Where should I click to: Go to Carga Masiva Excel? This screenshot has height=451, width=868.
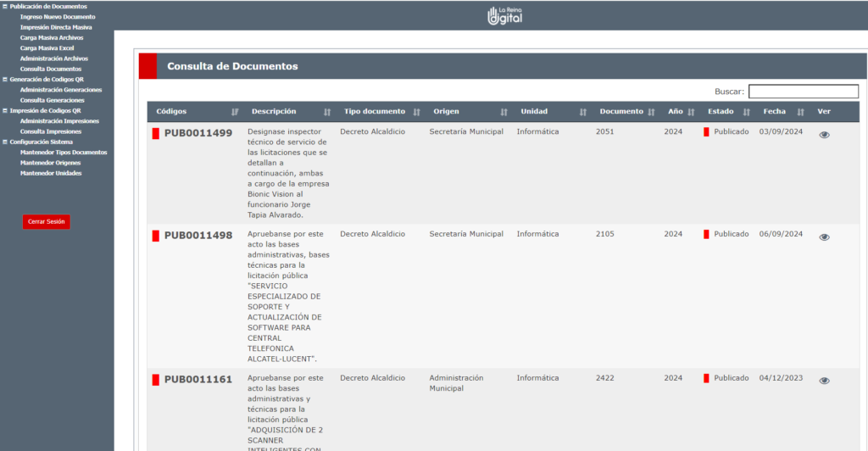[47, 48]
